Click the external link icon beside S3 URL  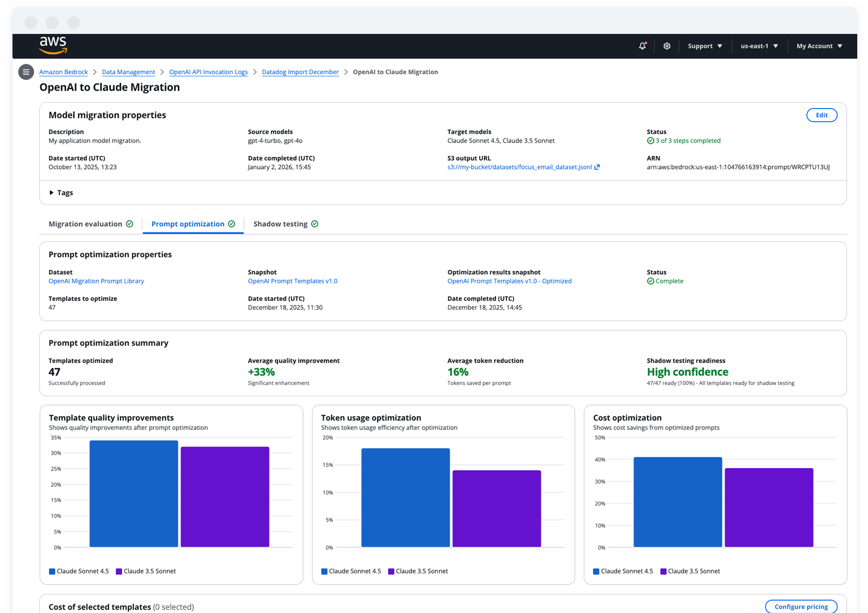tap(597, 167)
